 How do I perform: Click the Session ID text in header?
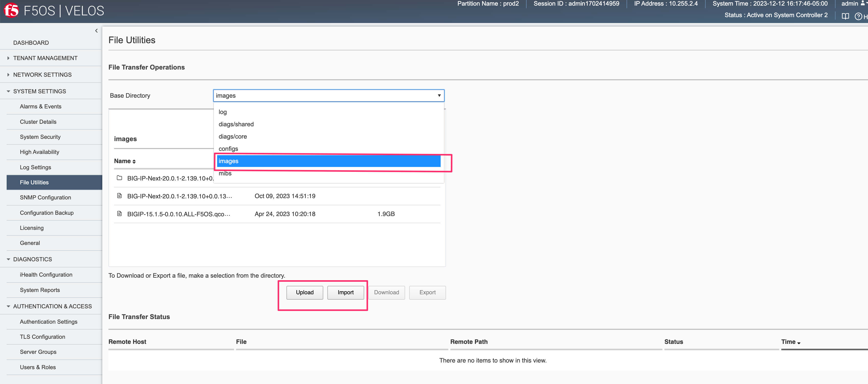(576, 3)
